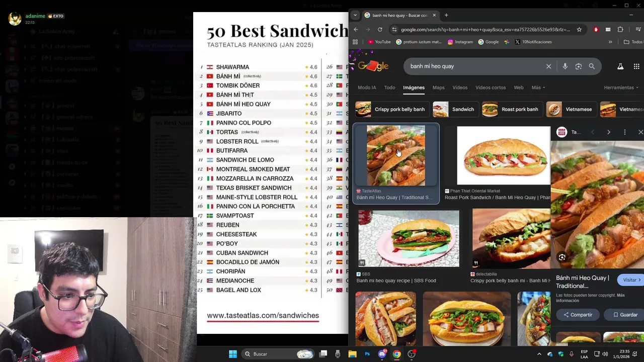
Task: Open a new Chrome tab
Action: [446, 15]
